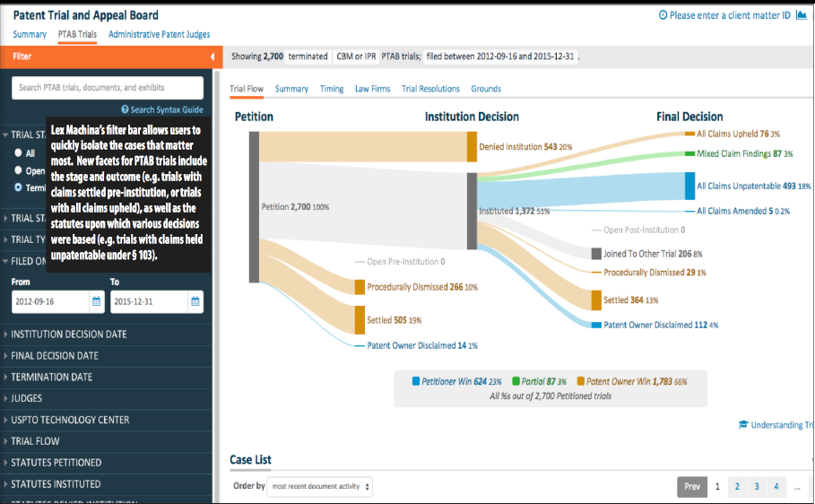Click the To date field 2015-12-31

click(x=149, y=301)
